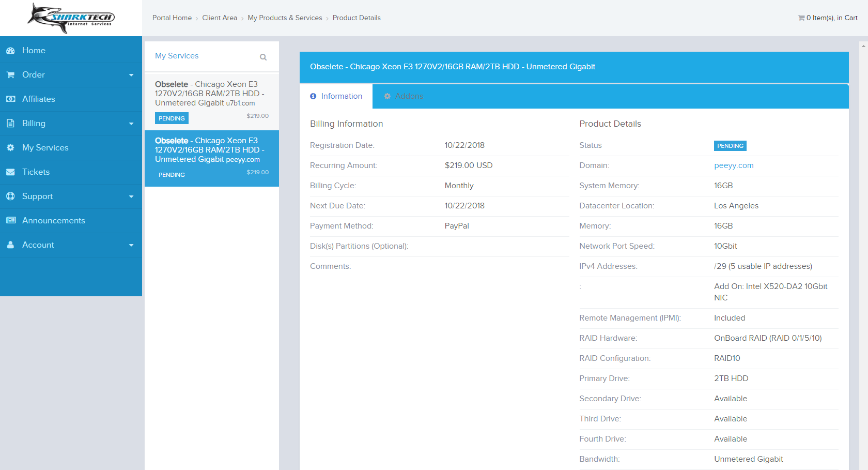The image size is (868, 470).
Task: Expand the Order menu dropdown arrow
Action: pos(131,75)
